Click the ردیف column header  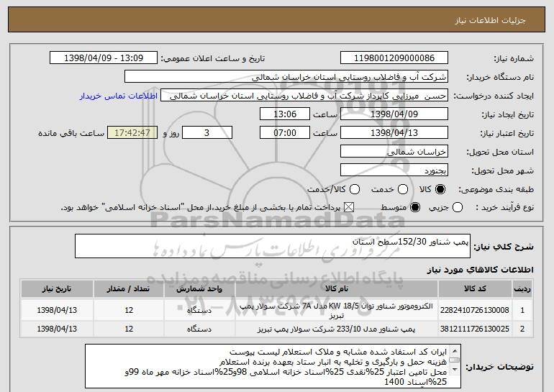[x=522, y=289]
